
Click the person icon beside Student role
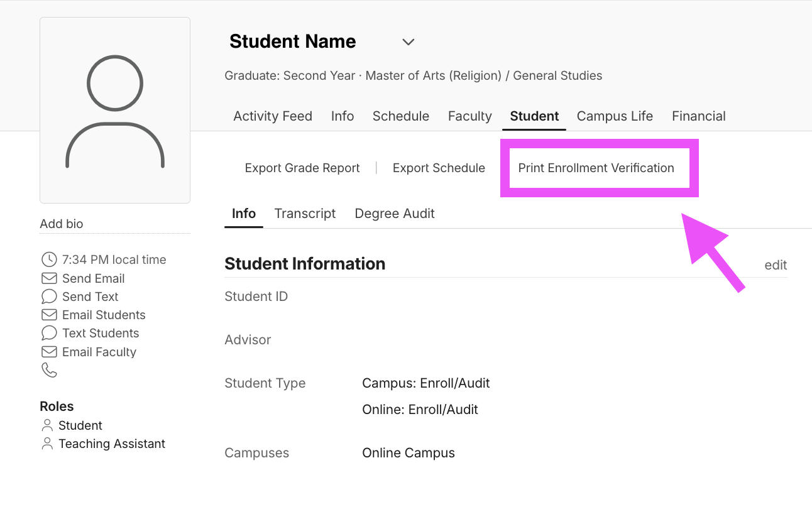coord(47,425)
